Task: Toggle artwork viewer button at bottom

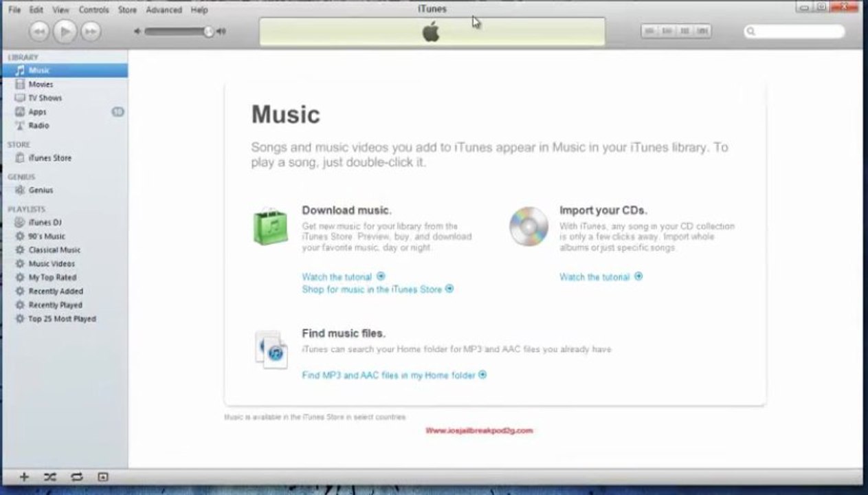Action: 102,476
